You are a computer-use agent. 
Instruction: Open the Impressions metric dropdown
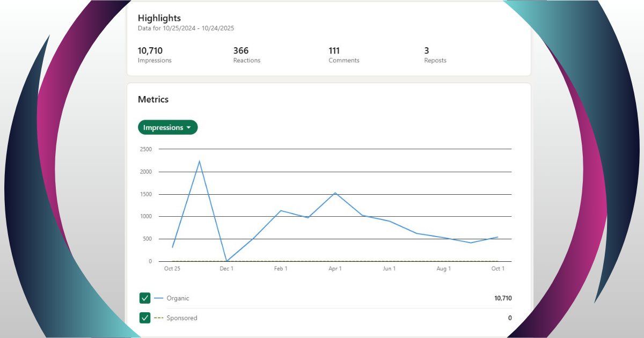[x=167, y=128]
